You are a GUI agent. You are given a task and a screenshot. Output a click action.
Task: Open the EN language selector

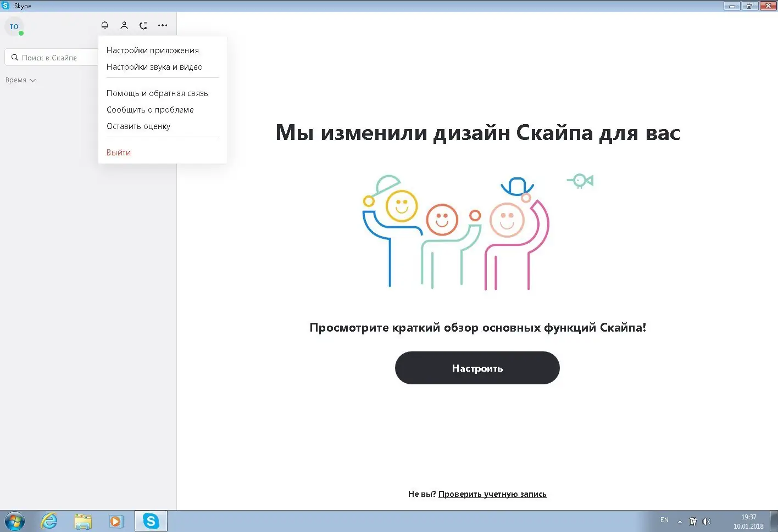pyautogui.click(x=664, y=520)
